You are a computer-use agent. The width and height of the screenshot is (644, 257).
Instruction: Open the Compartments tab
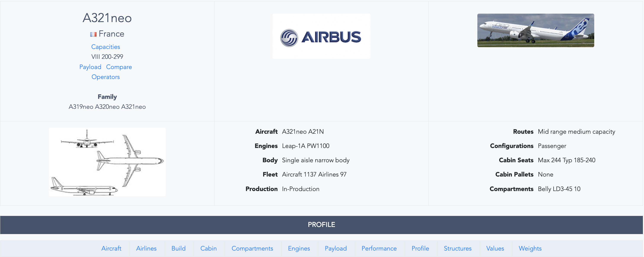tap(252, 249)
